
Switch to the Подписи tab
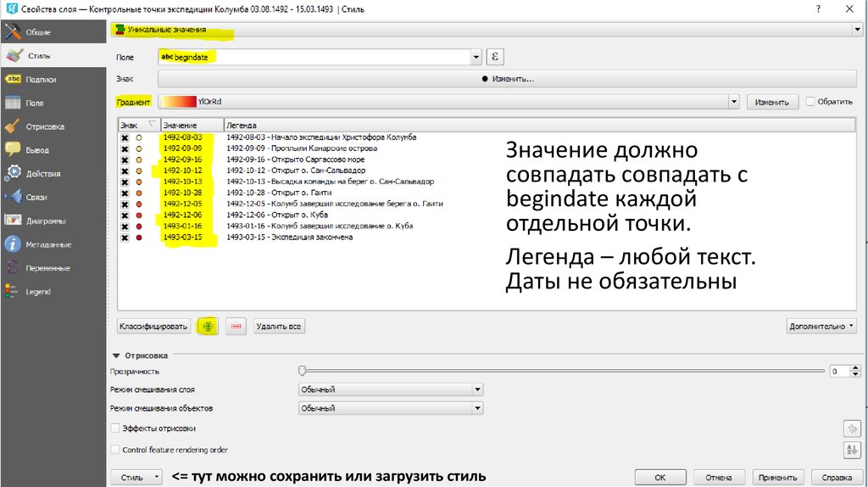tap(42, 79)
